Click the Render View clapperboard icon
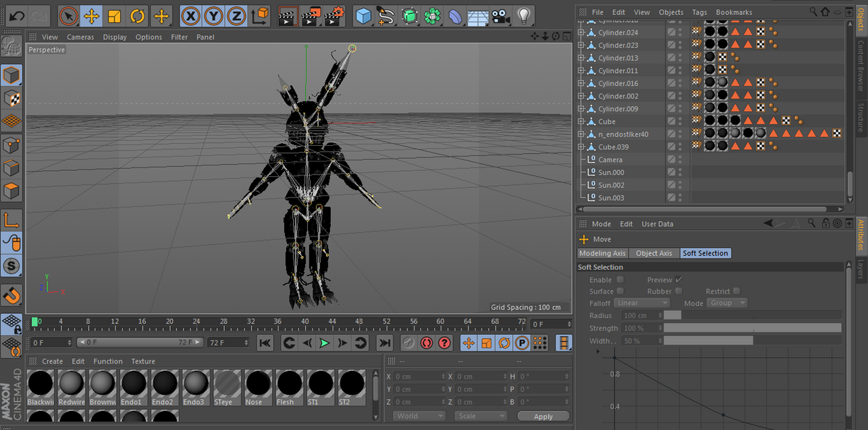The width and height of the screenshot is (868, 430). 288,16
